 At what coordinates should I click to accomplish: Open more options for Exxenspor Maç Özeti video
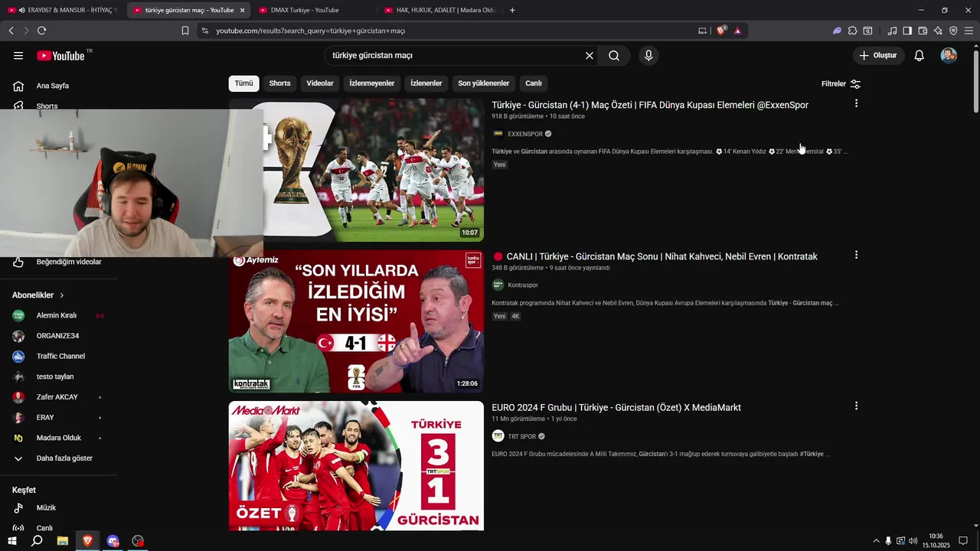tap(856, 103)
